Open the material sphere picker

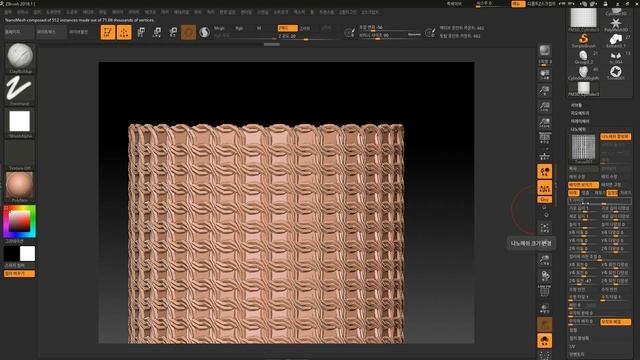[20, 187]
